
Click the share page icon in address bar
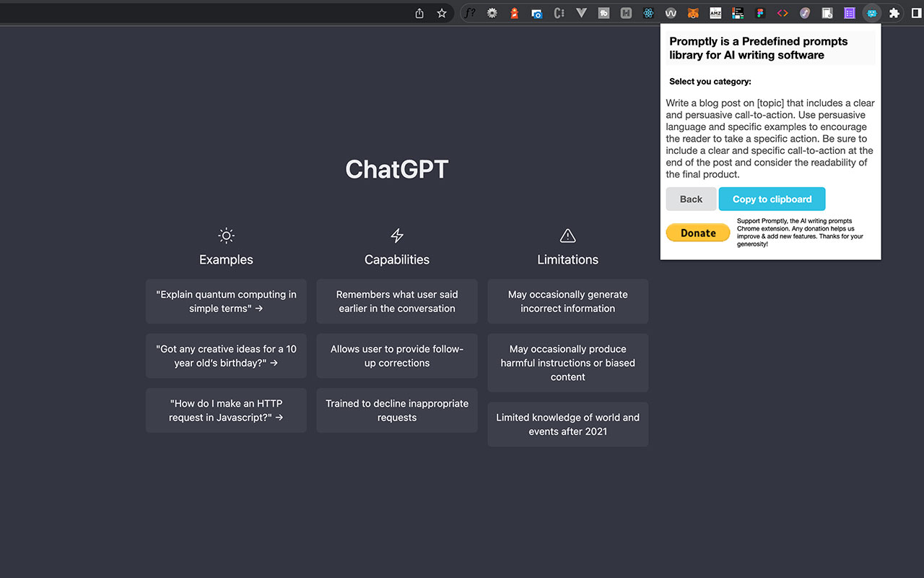419,13
